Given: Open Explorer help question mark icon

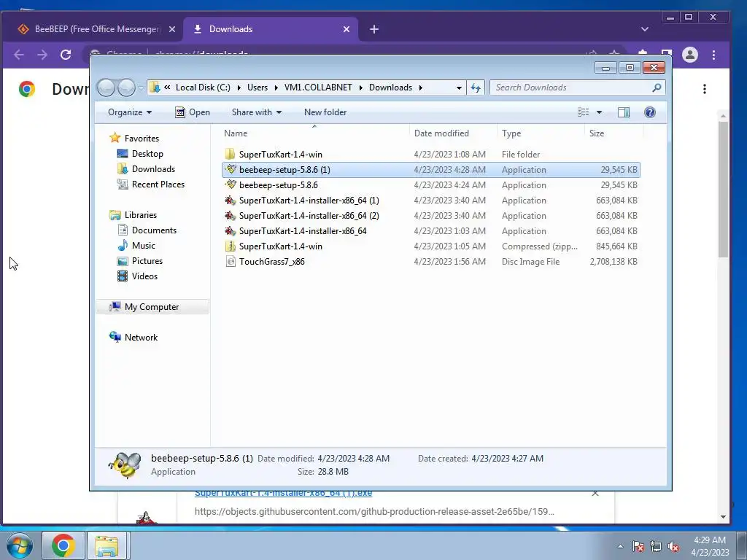Looking at the screenshot, I should [x=650, y=112].
